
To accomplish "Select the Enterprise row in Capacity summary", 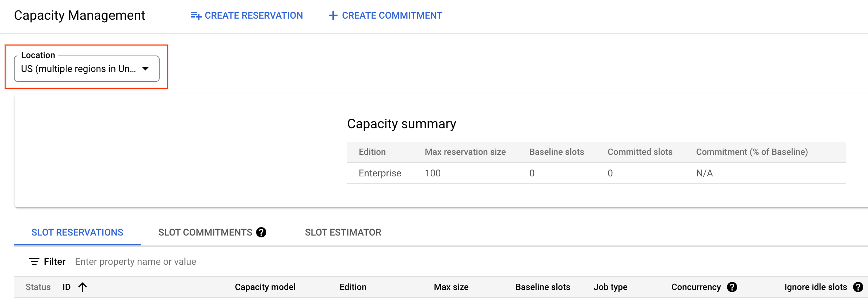I will point(380,173).
